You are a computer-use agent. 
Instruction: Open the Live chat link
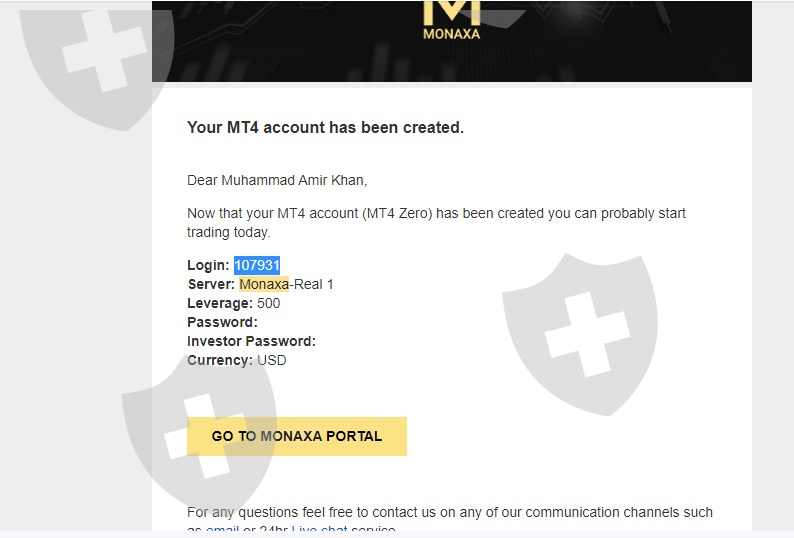(318, 530)
